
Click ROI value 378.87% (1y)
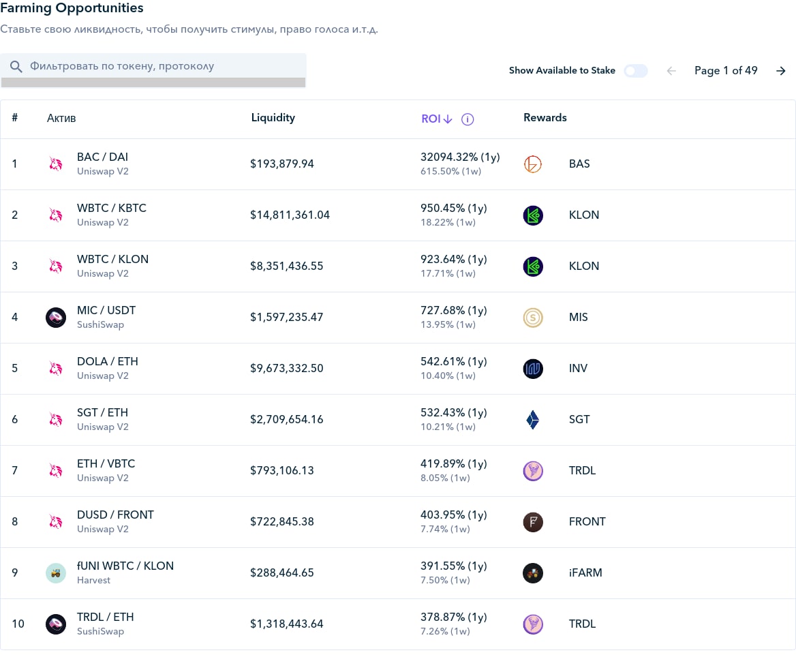pyautogui.click(x=453, y=617)
